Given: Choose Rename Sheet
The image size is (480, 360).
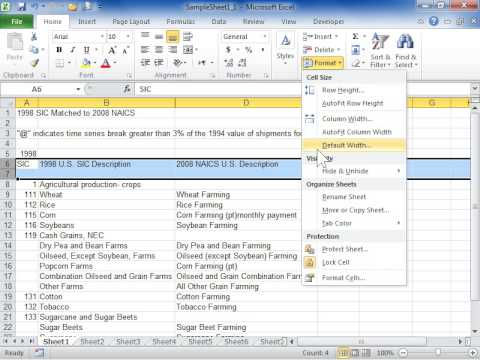Looking at the screenshot, I should pos(354,197).
